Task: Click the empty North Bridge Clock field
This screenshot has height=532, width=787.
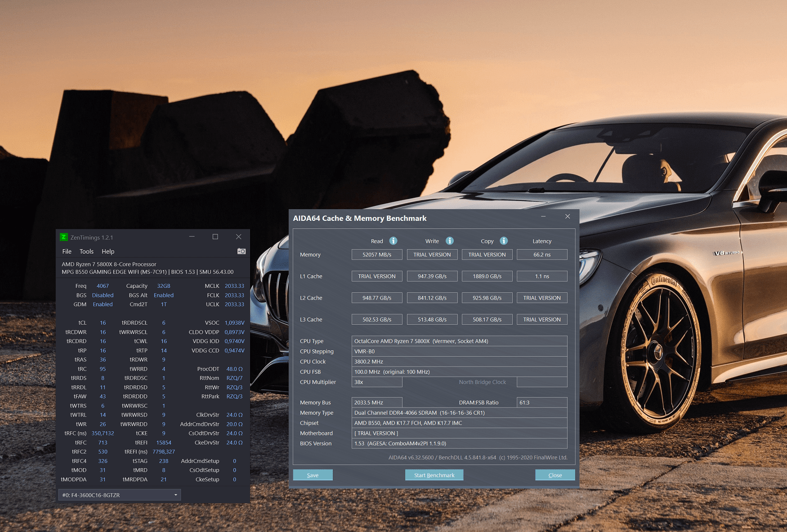Action: click(x=542, y=382)
